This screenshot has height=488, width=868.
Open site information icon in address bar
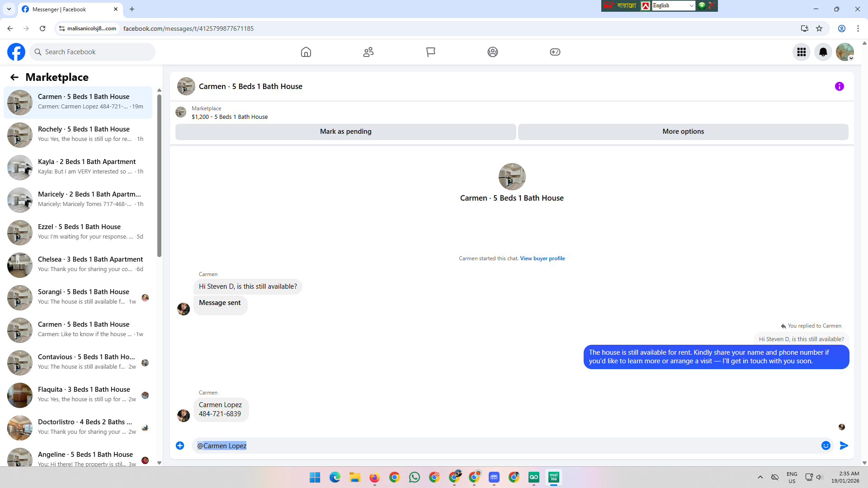(62, 28)
